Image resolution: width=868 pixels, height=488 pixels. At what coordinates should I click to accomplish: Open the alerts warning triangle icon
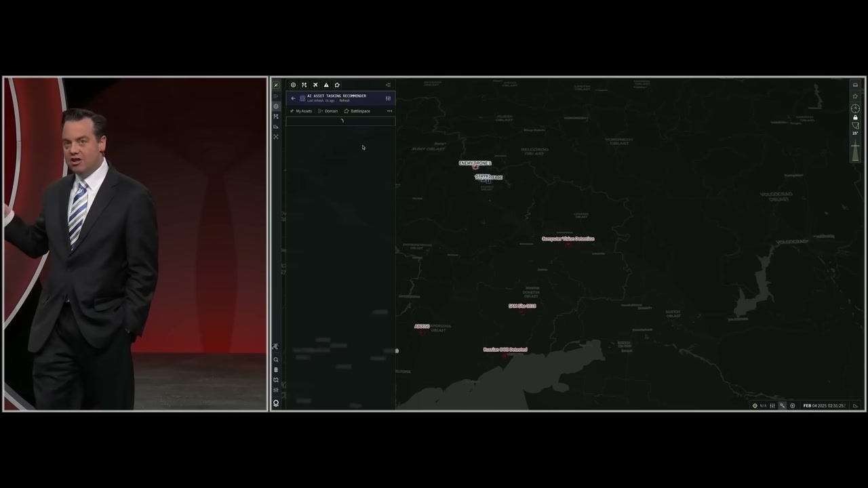[326, 85]
